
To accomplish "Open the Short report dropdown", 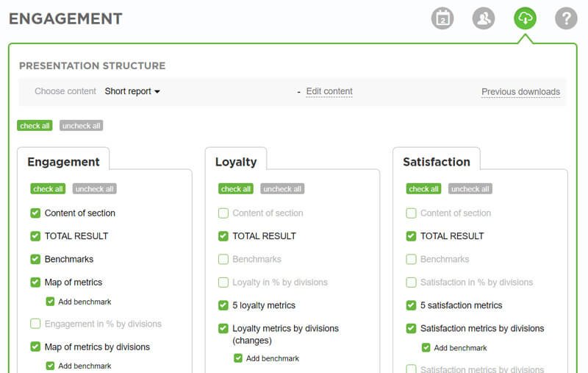I will click(132, 91).
